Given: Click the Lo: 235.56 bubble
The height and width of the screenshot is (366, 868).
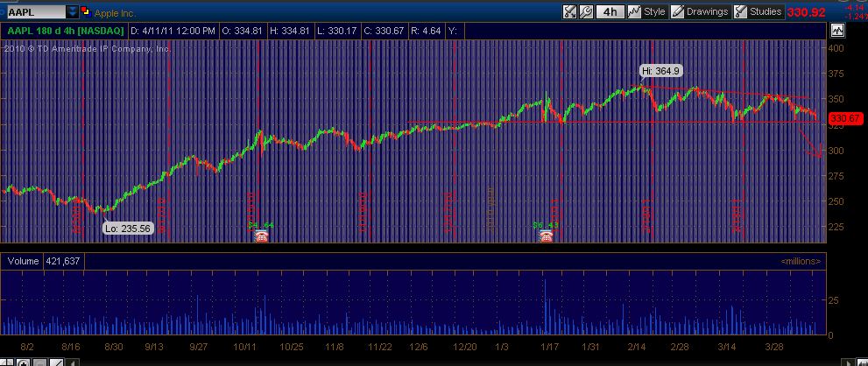Looking at the screenshot, I should [128, 229].
